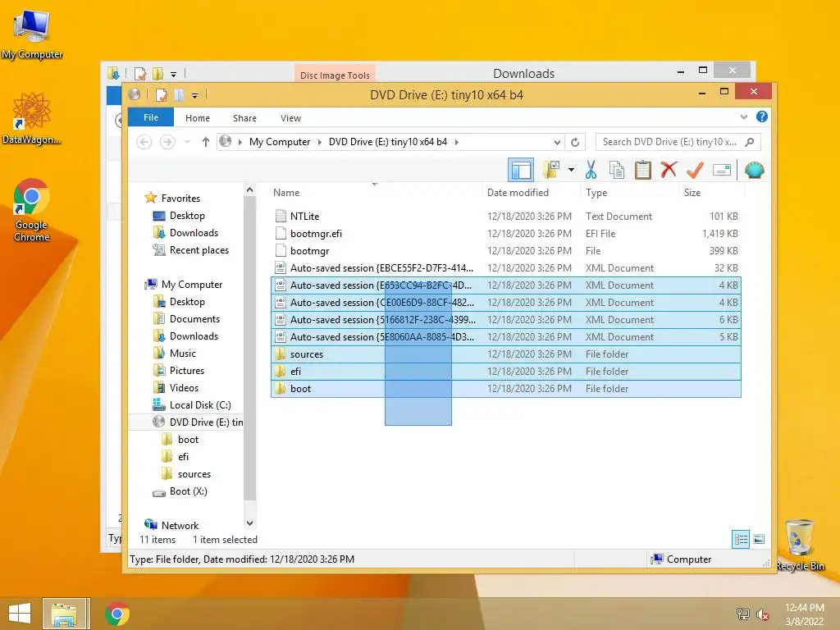The width and height of the screenshot is (840, 630).
Task: Open dropdown arrow beside folder options icon
Action: (571, 171)
